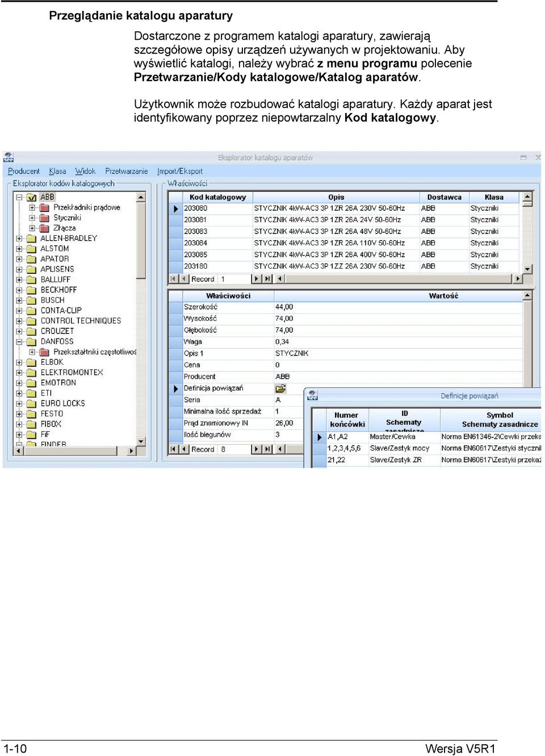Image resolution: width=545 pixels, height=756 pixels.
Task: Select catalog code 203081 cell
Action: (x=217, y=220)
